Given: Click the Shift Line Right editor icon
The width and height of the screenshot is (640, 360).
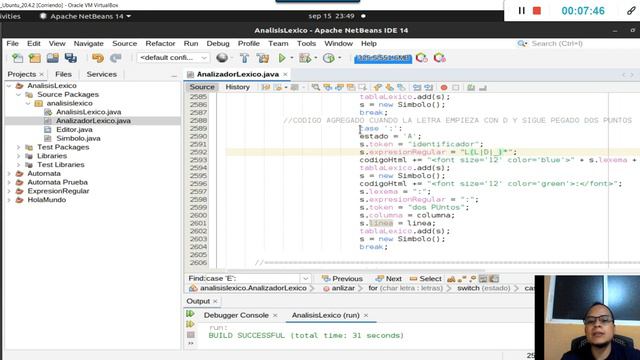Looking at the screenshot, I should coord(429,87).
